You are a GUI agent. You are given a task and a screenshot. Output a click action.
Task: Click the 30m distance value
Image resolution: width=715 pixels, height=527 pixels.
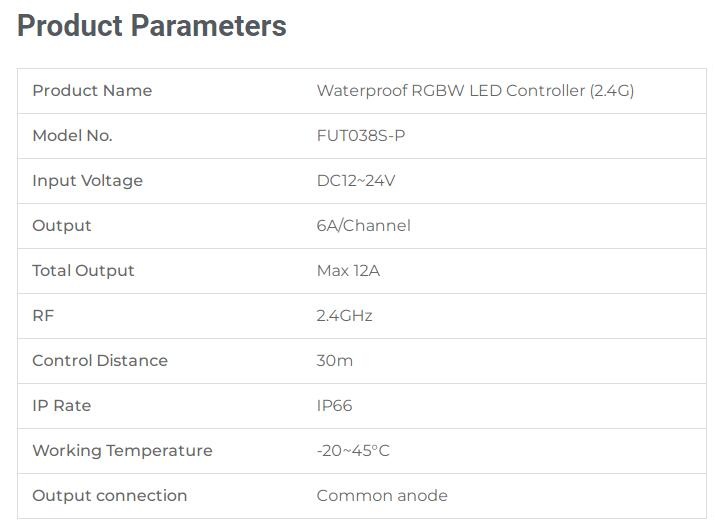click(x=335, y=361)
